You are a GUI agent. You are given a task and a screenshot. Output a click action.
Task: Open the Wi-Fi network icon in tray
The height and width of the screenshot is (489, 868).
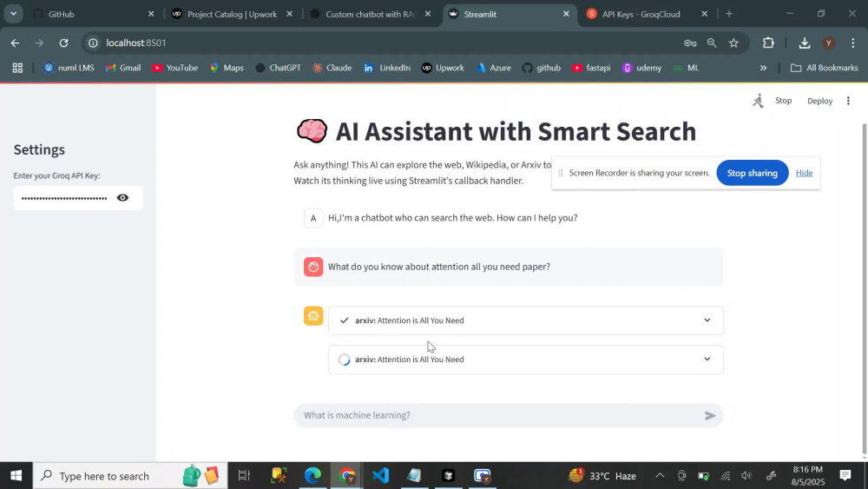coord(726,476)
